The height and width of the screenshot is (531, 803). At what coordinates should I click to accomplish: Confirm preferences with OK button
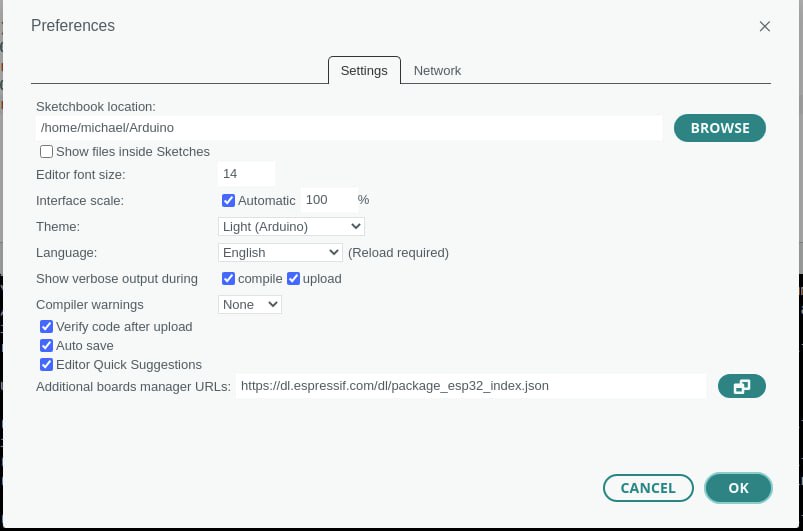point(738,488)
